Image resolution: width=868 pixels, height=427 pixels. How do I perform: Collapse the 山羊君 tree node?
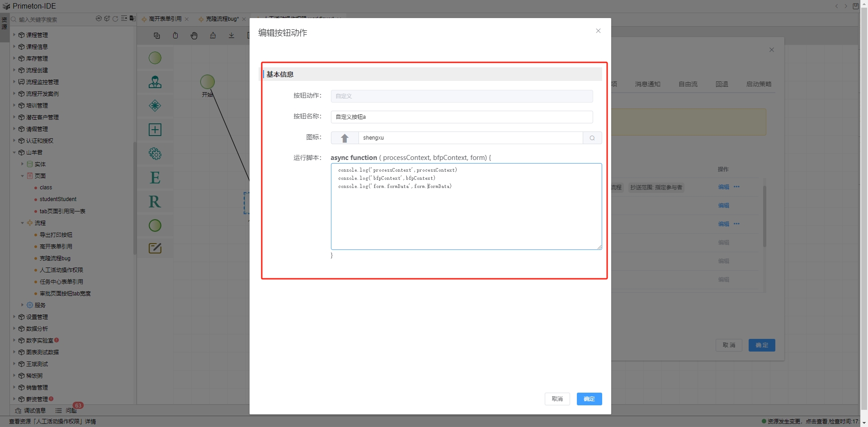pyautogui.click(x=14, y=152)
